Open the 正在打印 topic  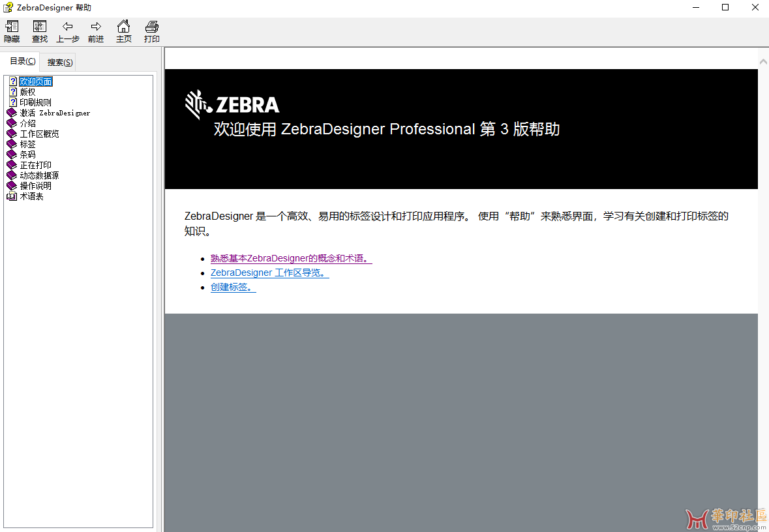(35, 165)
